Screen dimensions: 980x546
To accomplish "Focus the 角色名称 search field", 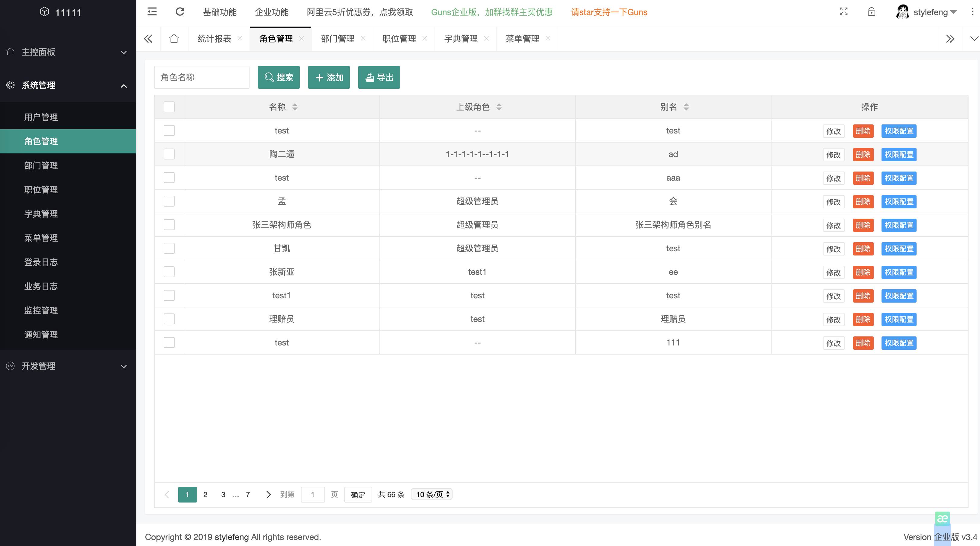I will pos(201,78).
